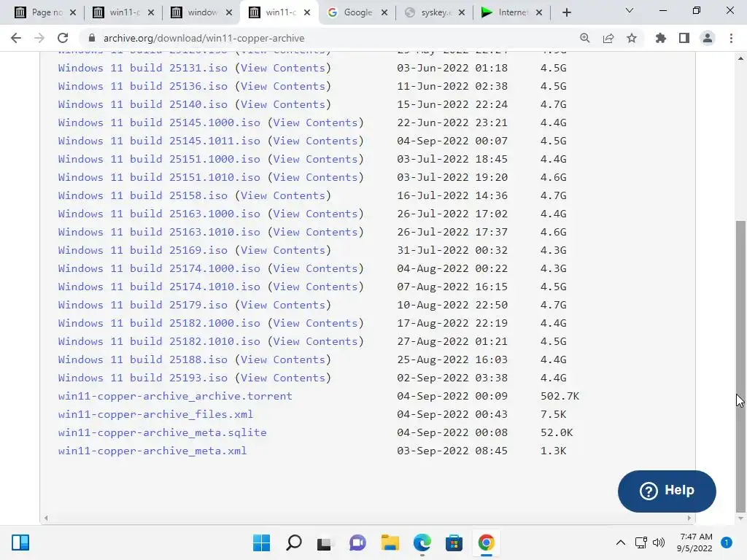This screenshot has height=560, width=747.
Task: Open a new browser tab
Action: pyautogui.click(x=566, y=12)
